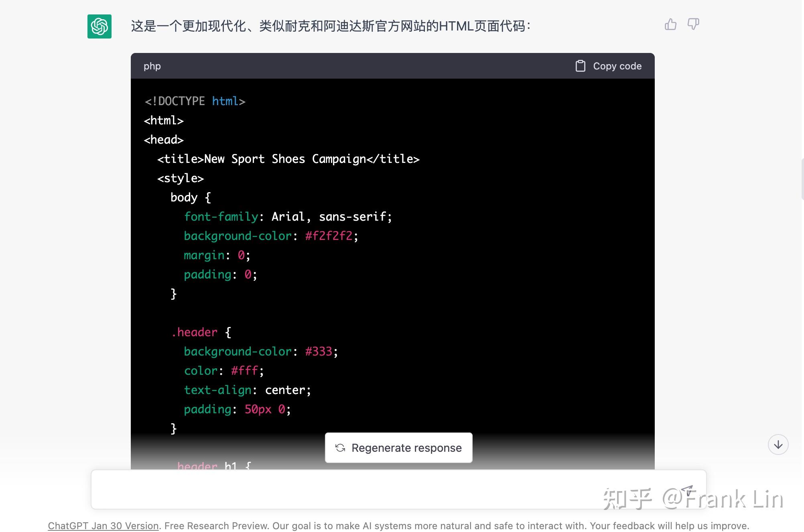Click inside the message input field
The height and width of the screenshot is (532, 804).
coord(361,489)
